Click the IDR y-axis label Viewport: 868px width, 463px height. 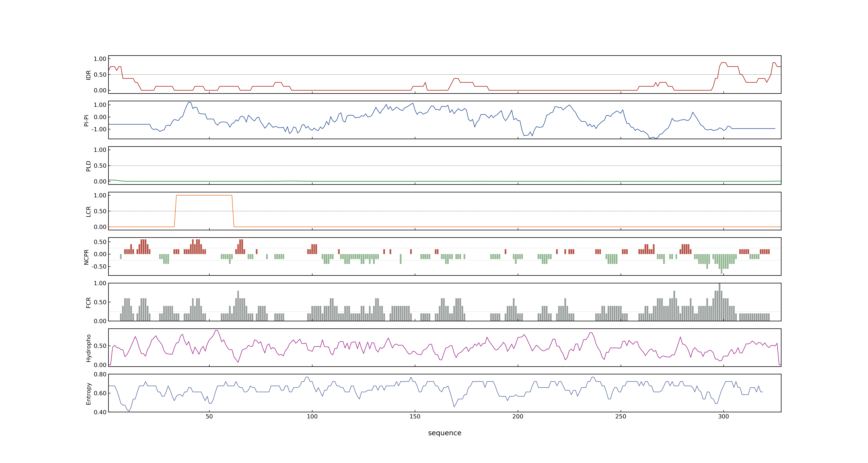pos(89,75)
